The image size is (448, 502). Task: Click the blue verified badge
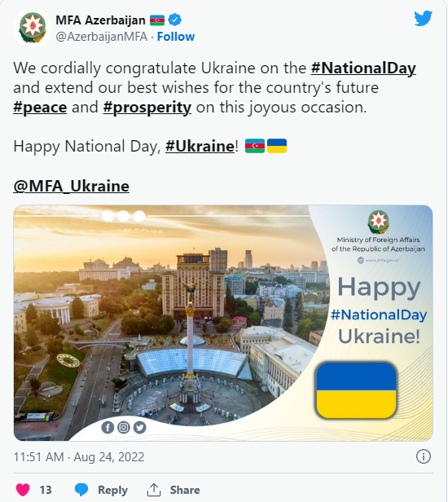(x=174, y=20)
